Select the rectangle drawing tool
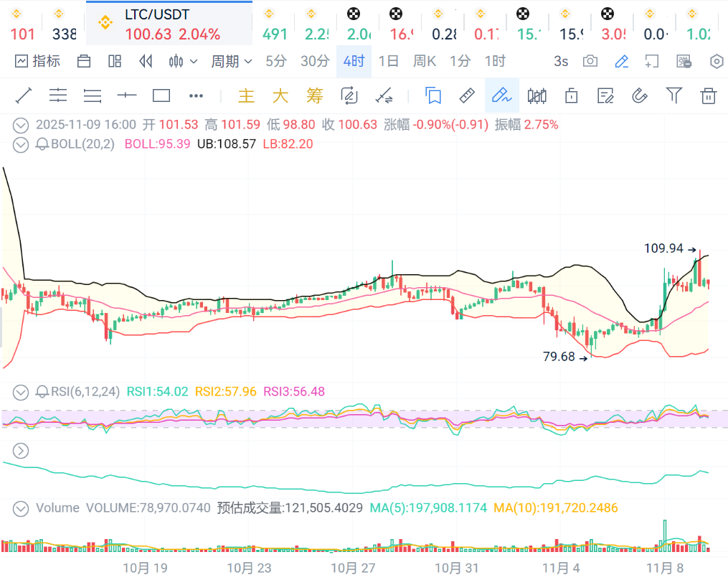 [x=161, y=95]
